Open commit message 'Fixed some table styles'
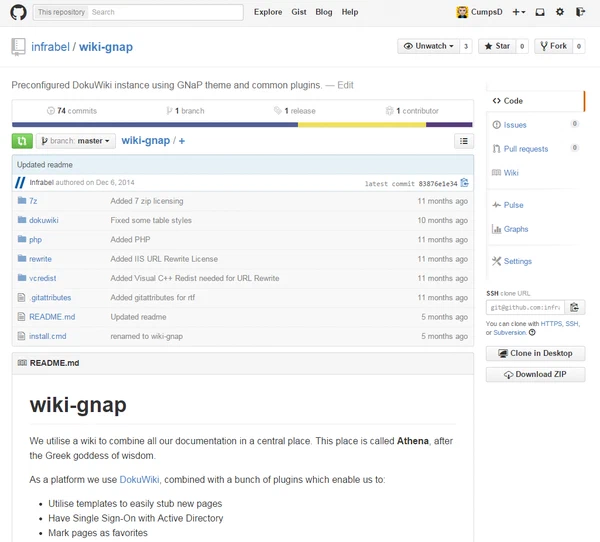 point(151,220)
